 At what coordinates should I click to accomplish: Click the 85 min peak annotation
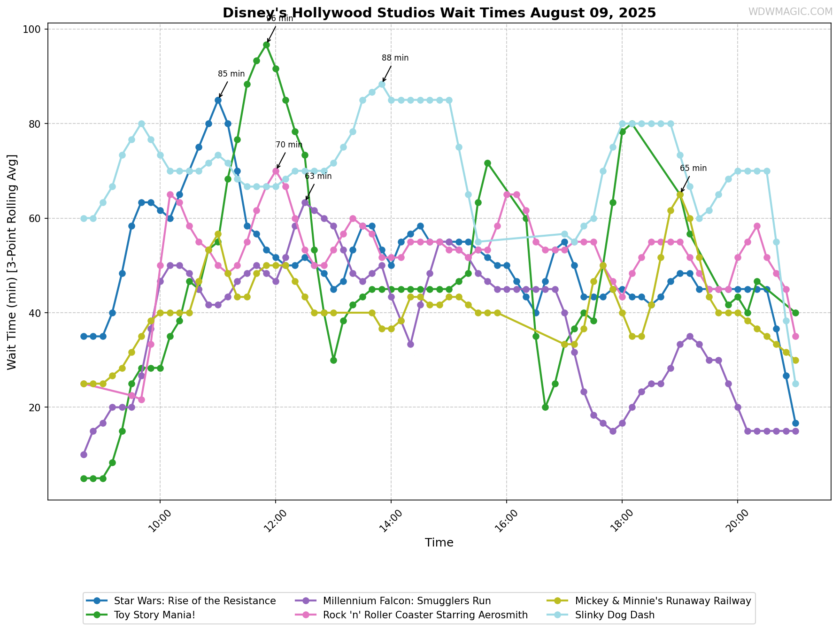point(231,74)
